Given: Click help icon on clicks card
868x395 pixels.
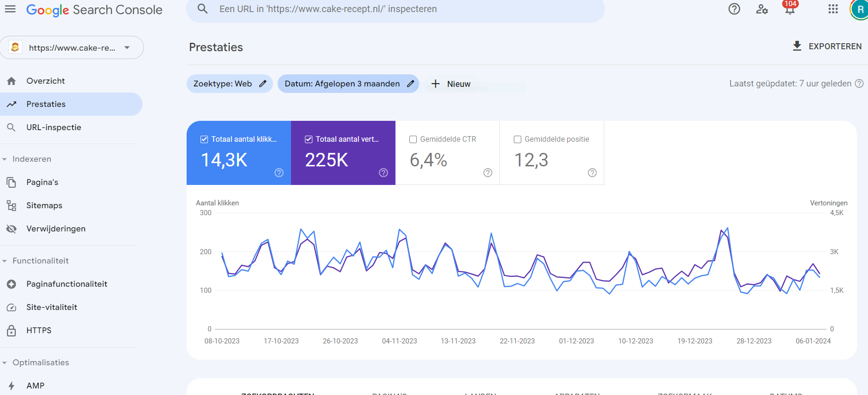Looking at the screenshot, I should click(279, 172).
